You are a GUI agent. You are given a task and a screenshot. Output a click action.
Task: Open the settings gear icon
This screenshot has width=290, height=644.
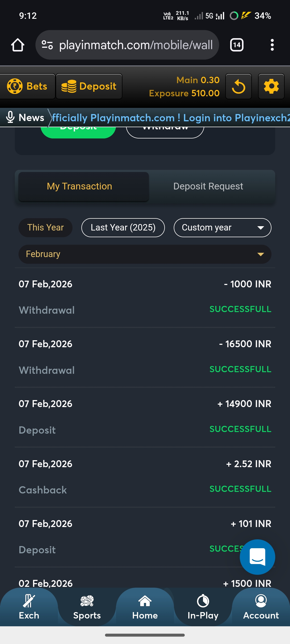coord(271,86)
